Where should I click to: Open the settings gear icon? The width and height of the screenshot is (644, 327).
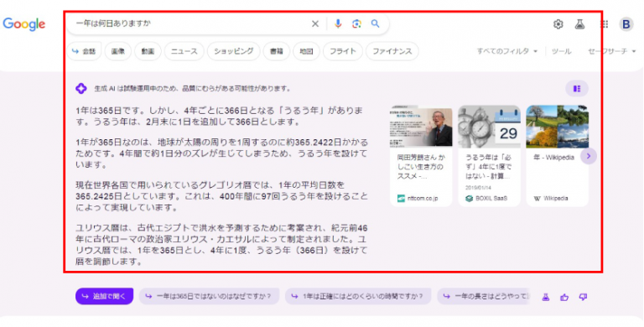pos(558,24)
